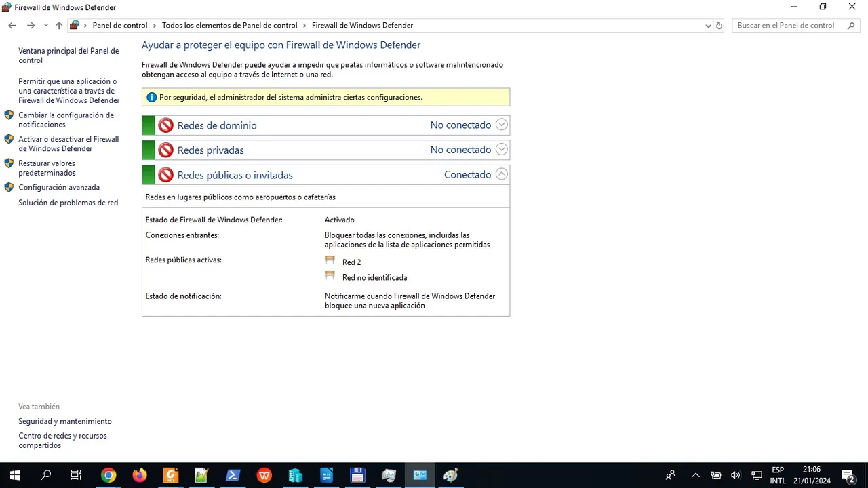Go up one level with up arrow
The width and height of the screenshot is (868, 488).
click(59, 26)
